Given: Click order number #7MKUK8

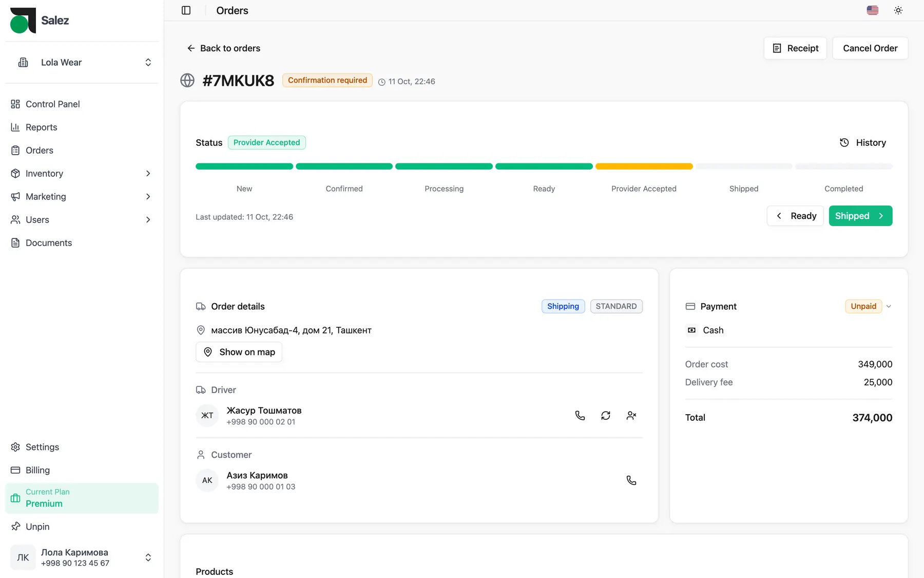Looking at the screenshot, I should 238,81.
